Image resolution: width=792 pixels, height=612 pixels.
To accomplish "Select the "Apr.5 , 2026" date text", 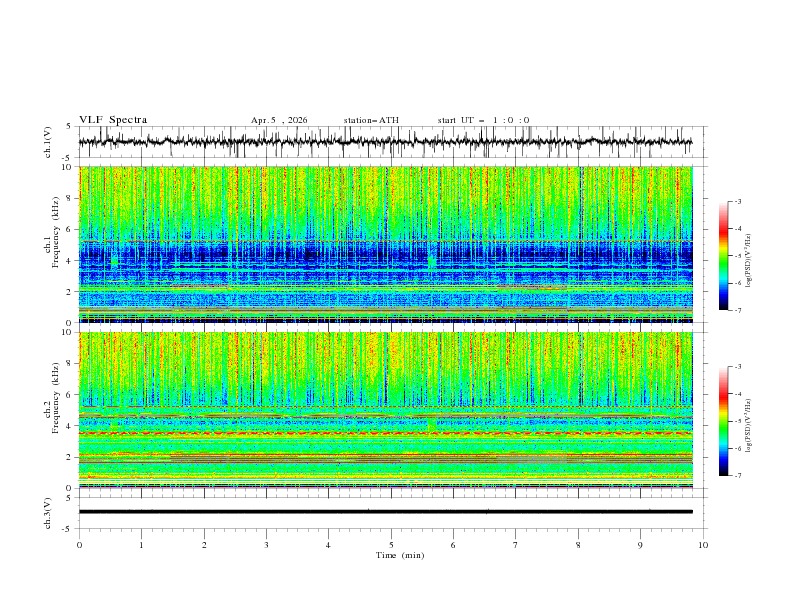I will pyautogui.click(x=279, y=120).
